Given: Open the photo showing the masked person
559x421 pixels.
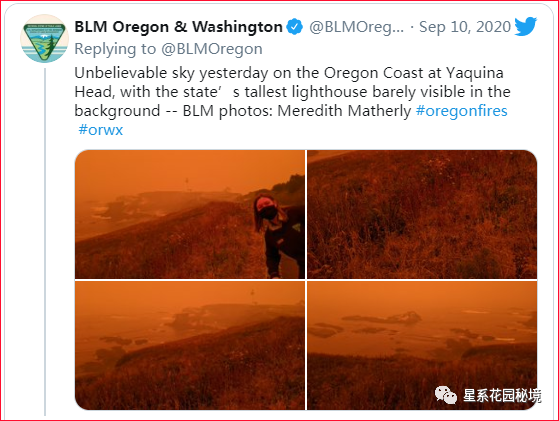Looking at the screenshot, I should [190, 214].
